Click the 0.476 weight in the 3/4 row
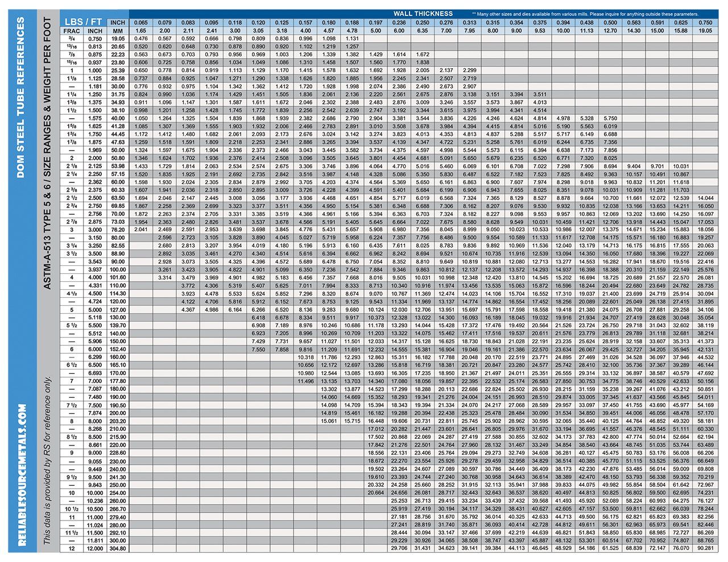 (x=141, y=39)
